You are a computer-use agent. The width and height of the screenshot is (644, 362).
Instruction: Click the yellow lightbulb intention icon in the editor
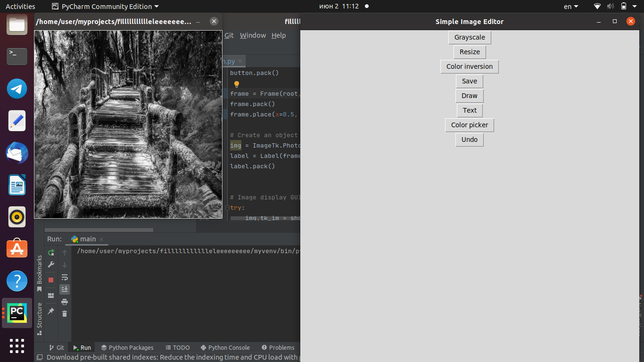click(237, 84)
